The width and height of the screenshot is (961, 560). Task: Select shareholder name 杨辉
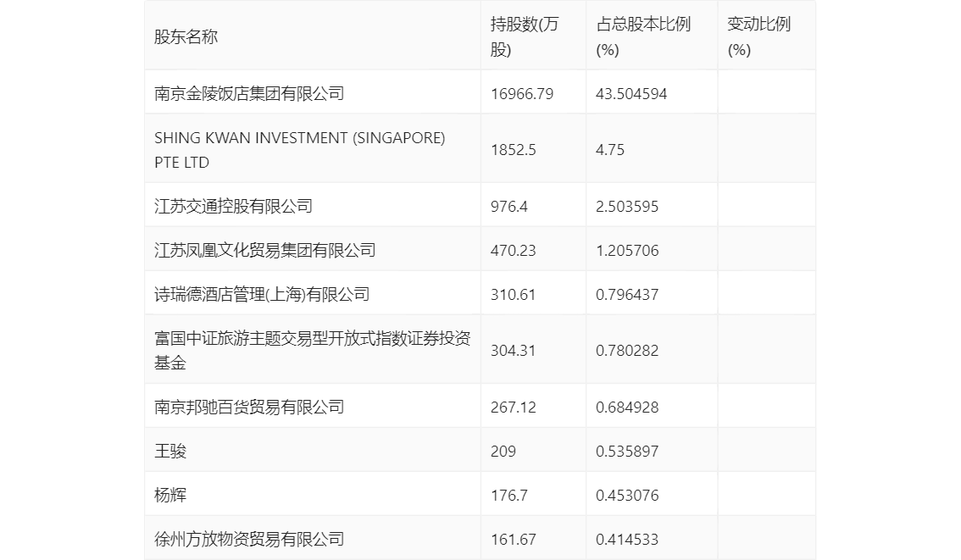pyautogui.click(x=169, y=496)
